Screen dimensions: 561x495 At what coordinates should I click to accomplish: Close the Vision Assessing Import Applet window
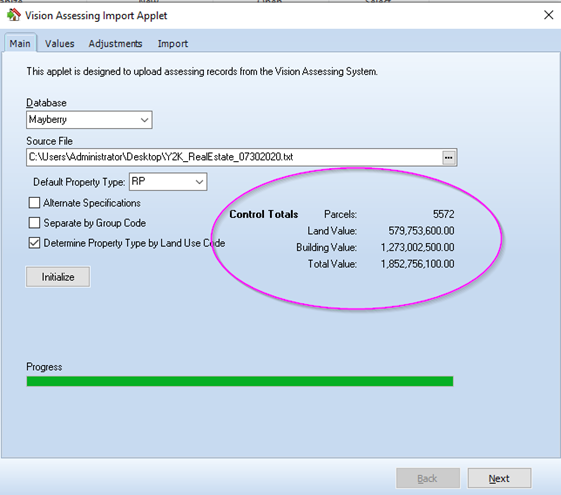[x=548, y=15]
